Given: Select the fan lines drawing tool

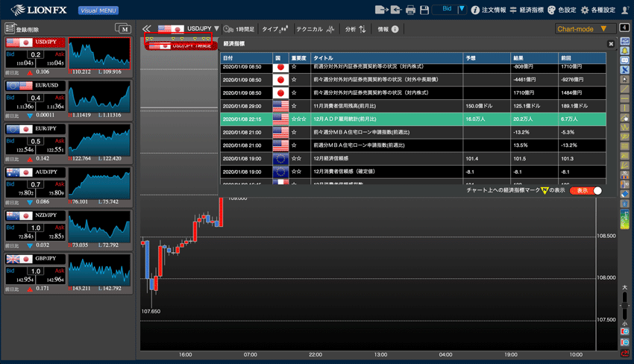Looking at the screenshot, I should (x=625, y=165).
